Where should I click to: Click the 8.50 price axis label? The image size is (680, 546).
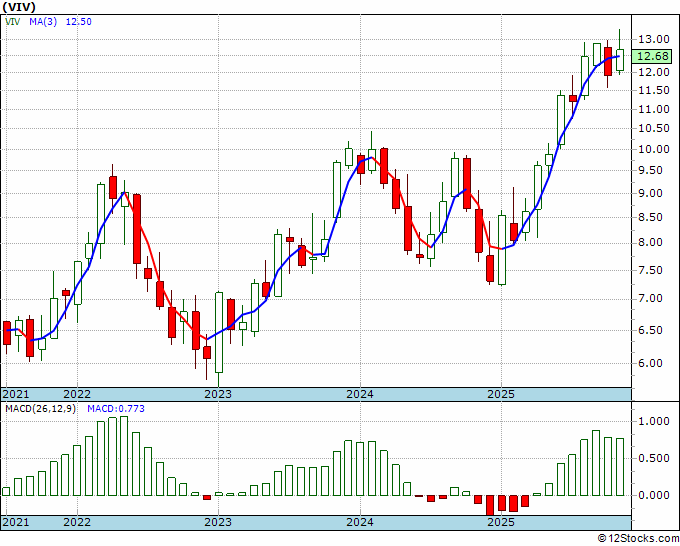point(651,217)
